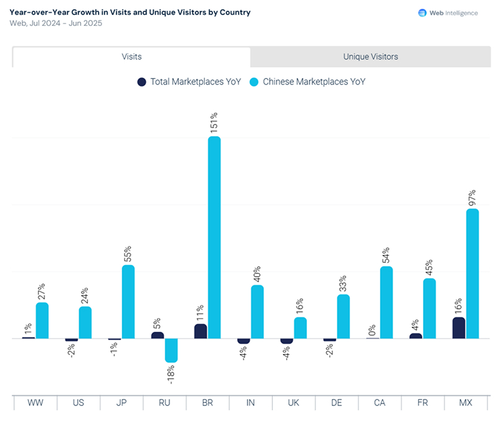Screen dimensions: 504x427
Task: Click the chart title text
Action: click(130, 12)
